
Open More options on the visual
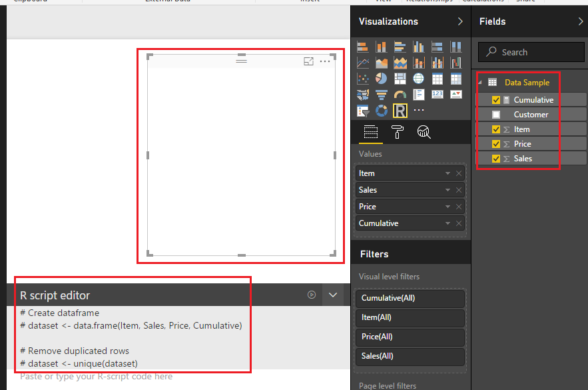(325, 61)
